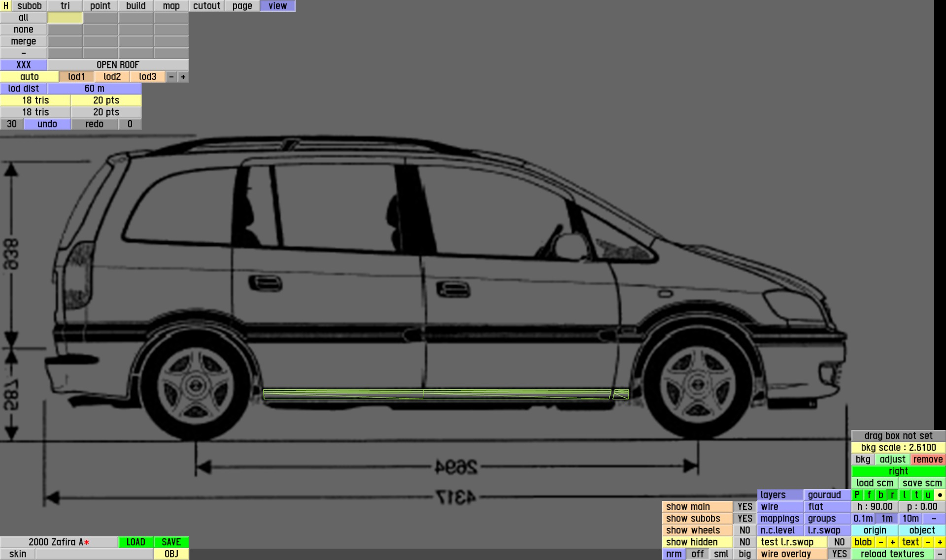Switch to the map tab
The width and height of the screenshot is (946, 560).
point(171,6)
